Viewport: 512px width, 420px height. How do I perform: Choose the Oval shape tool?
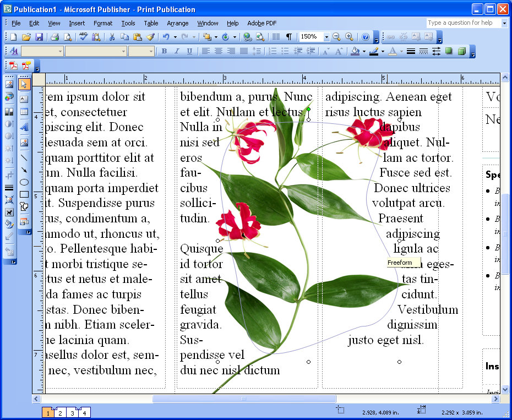24,182
